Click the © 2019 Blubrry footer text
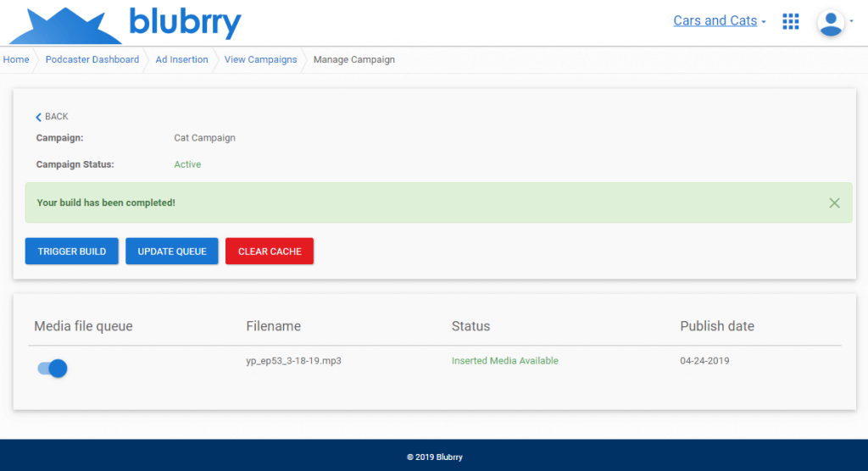 pos(435,457)
